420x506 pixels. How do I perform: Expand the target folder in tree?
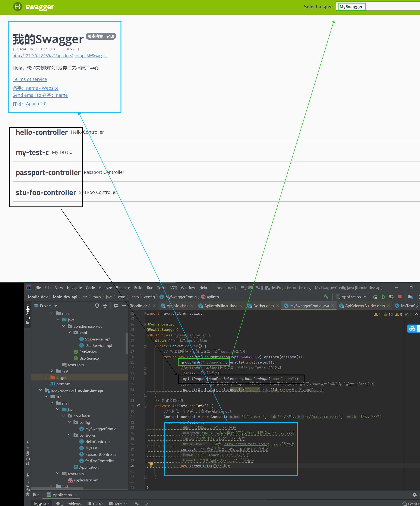[46, 377]
